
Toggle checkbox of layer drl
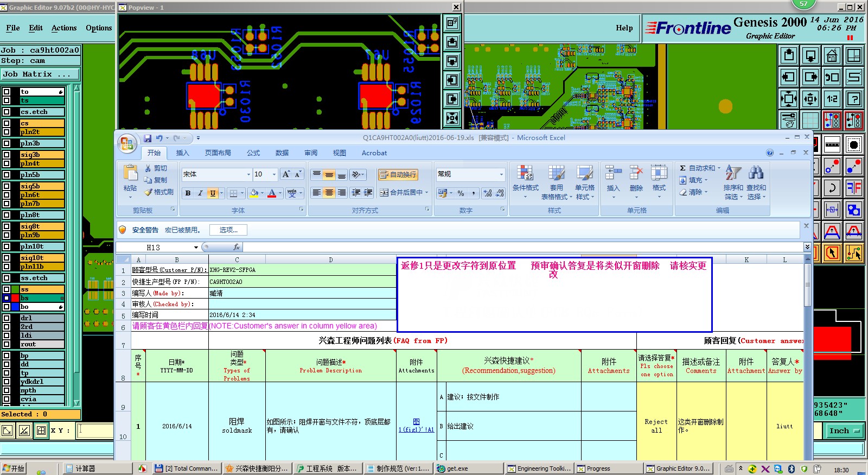(7, 318)
